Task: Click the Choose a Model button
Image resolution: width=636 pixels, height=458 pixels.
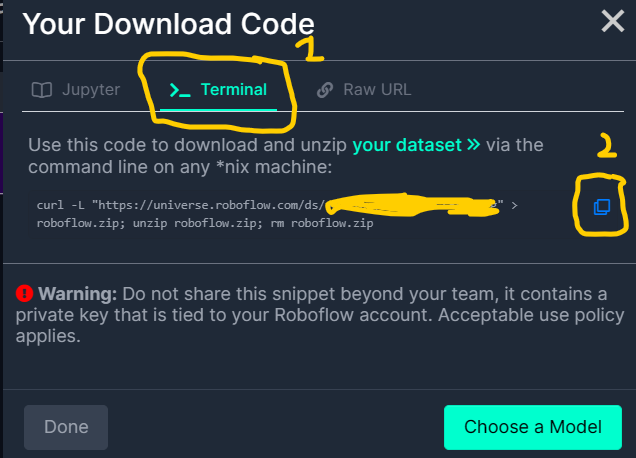Action: tap(533, 427)
